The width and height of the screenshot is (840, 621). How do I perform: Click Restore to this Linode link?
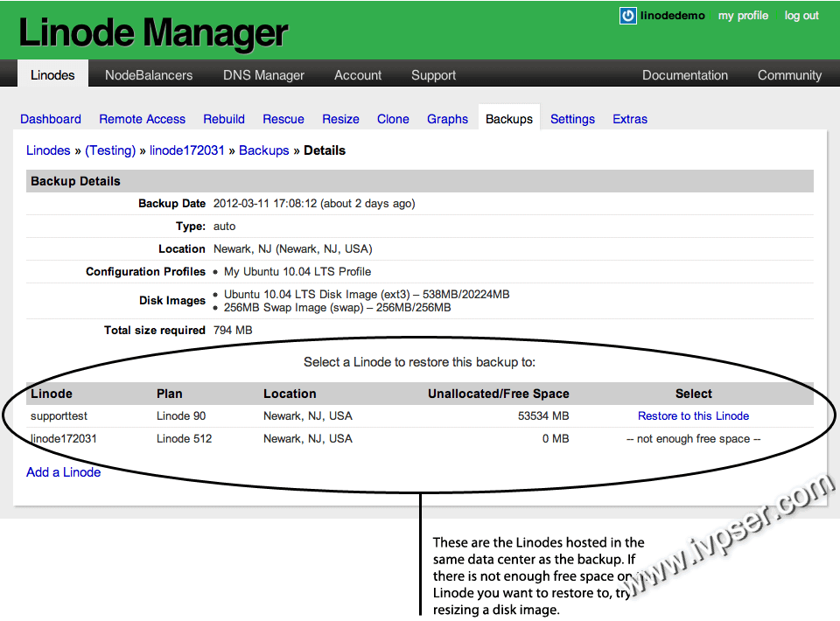click(x=693, y=416)
